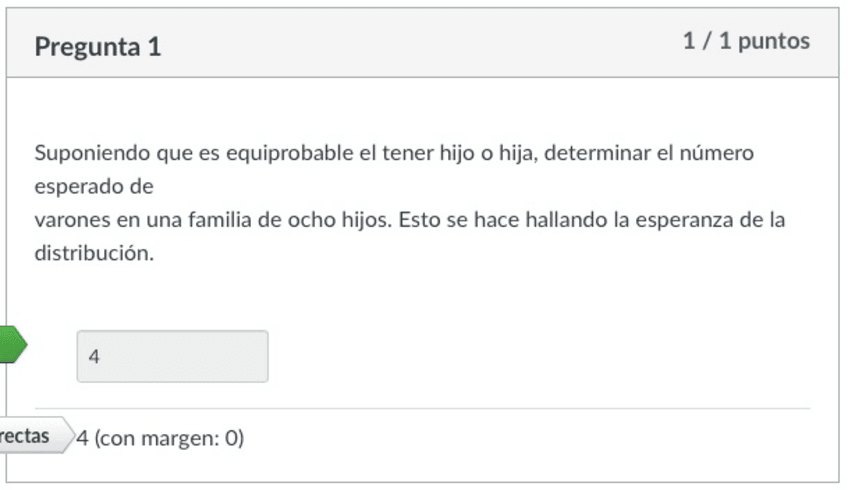Click the "1 / 1 puntos" score
The width and height of the screenshot is (848, 490).
click(x=746, y=41)
